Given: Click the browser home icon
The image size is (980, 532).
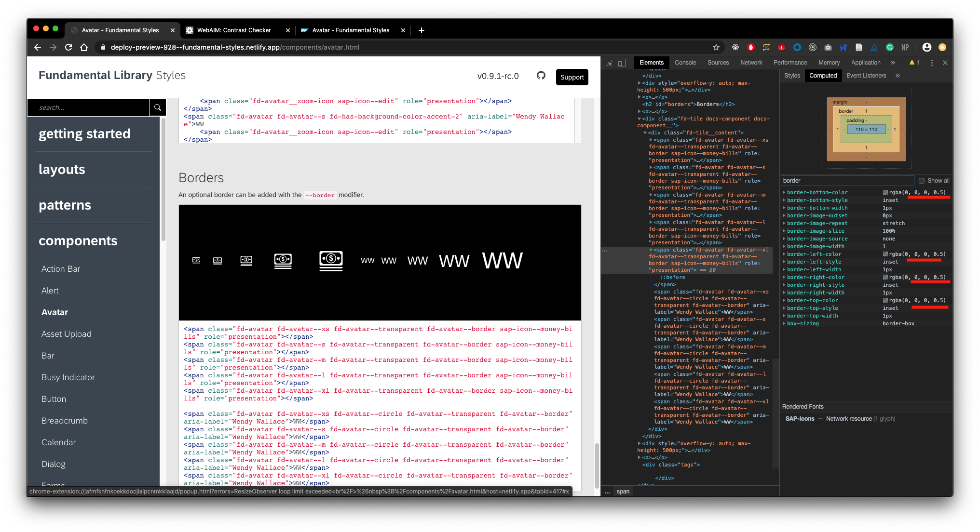Looking at the screenshot, I should pyautogui.click(x=84, y=47).
